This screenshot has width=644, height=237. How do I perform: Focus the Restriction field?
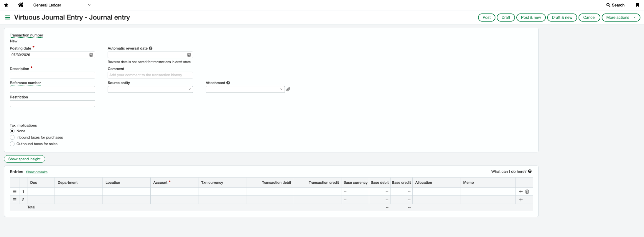tap(52, 104)
